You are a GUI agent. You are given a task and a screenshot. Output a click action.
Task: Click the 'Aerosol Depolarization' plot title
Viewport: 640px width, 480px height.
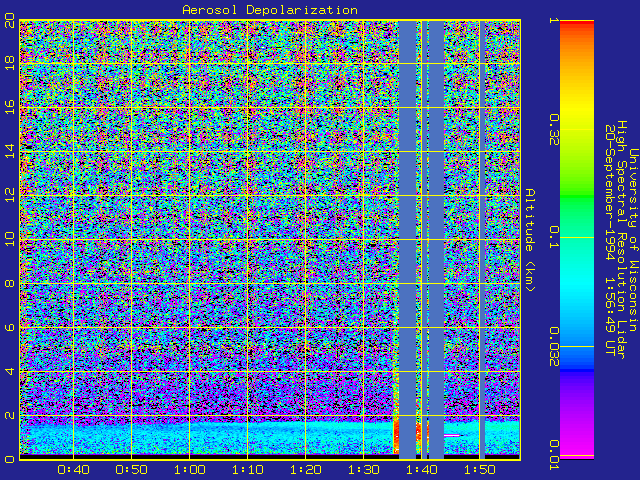coord(270,10)
